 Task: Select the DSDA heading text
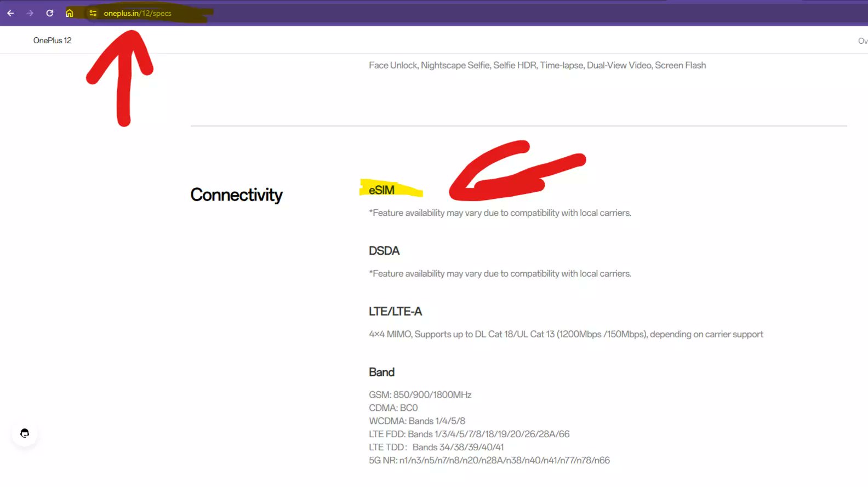coord(384,251)
